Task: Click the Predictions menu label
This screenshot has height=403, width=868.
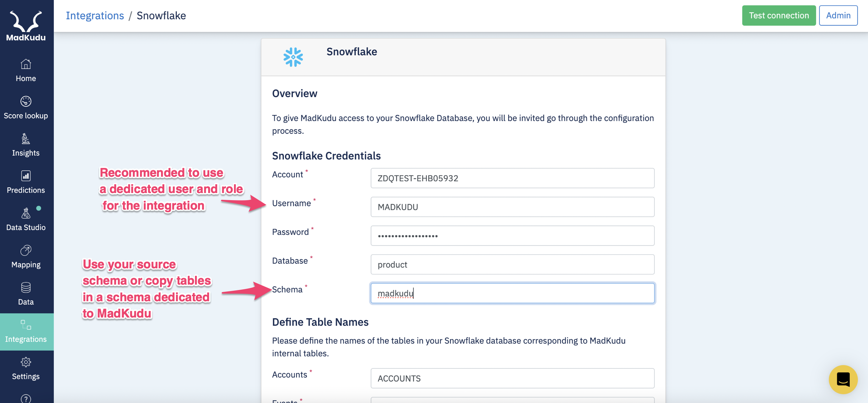Action: point(26,190)
